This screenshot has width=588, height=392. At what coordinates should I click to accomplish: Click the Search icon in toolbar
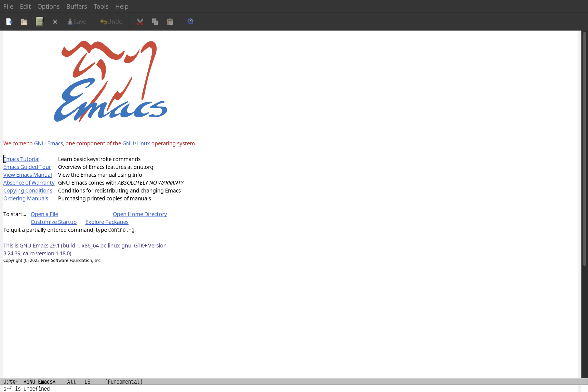pyautogui.click(x=190, y=21)
